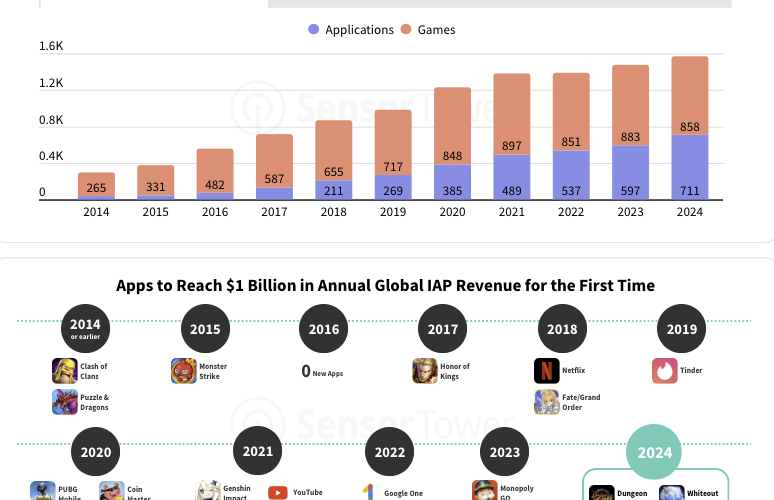Click the 2024 Applications bar segment labeled 711

pos(690,167)
